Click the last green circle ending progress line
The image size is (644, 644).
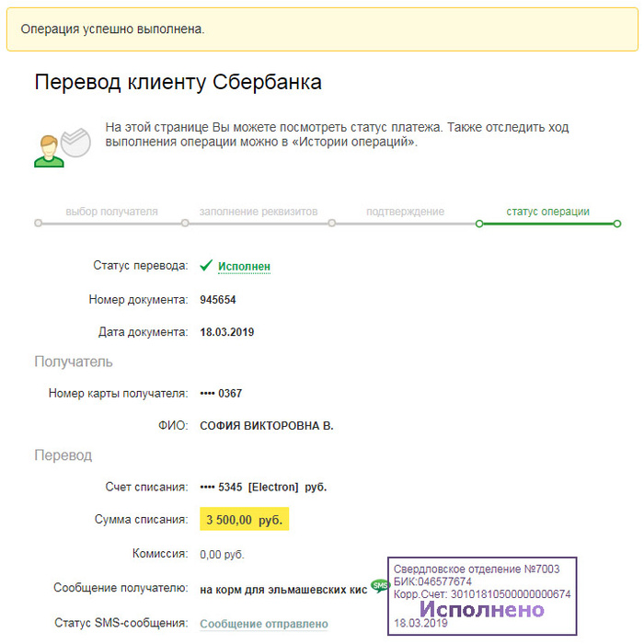tap(617, 223)
